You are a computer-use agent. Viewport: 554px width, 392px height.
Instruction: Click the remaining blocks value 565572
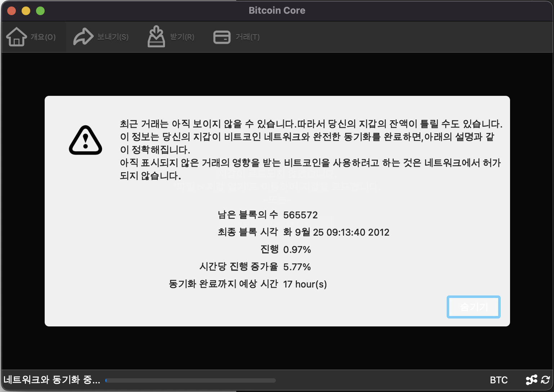(300, 215)
